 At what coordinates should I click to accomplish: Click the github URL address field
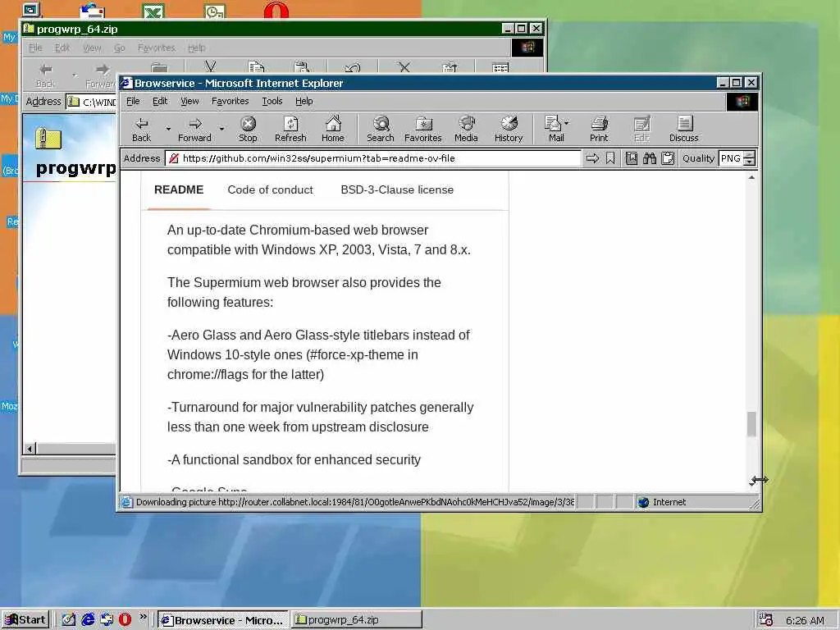pos(373,158)
